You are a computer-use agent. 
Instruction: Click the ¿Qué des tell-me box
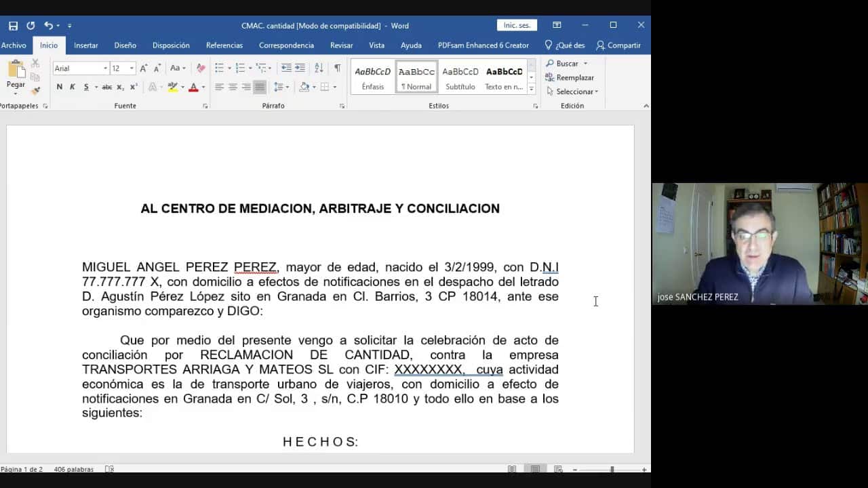tap(565, 45)
